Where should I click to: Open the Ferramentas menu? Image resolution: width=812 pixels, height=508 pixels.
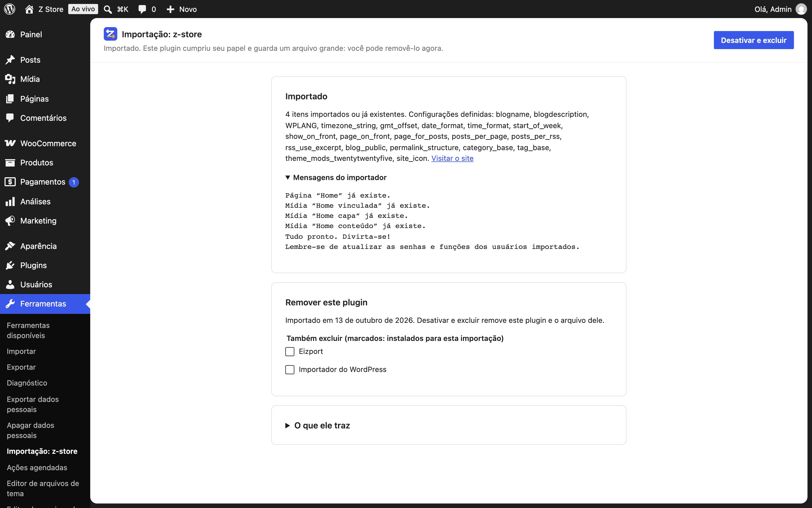click(x=45, y=304)
